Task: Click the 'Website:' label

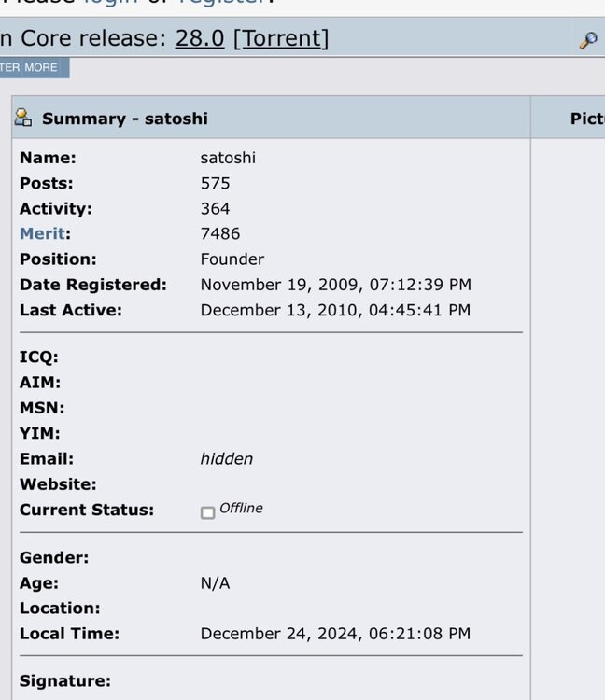Action: tap(58, 483)
